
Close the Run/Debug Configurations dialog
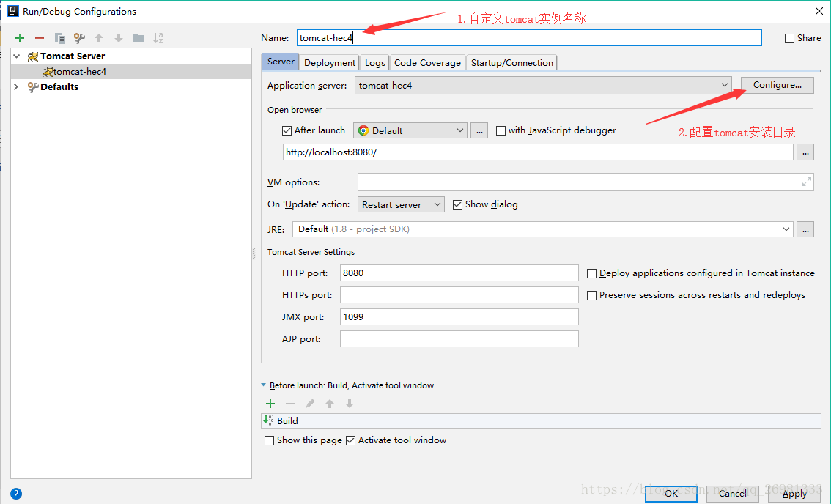819,10
